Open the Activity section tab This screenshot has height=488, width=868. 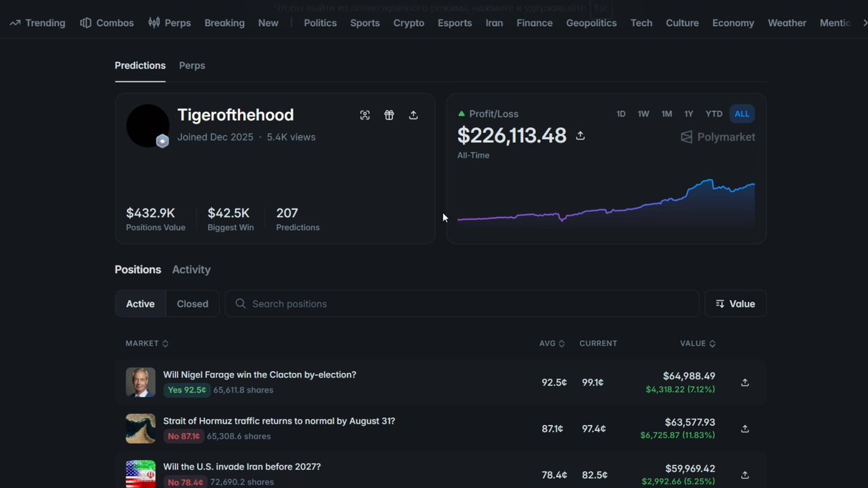191,270
